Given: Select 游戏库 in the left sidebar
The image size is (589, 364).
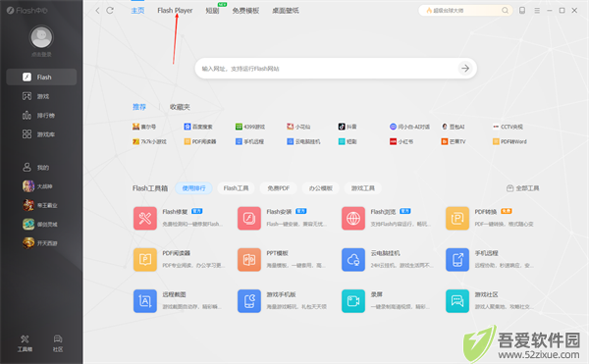Looking at the screenshot, I should click(38, 134).
